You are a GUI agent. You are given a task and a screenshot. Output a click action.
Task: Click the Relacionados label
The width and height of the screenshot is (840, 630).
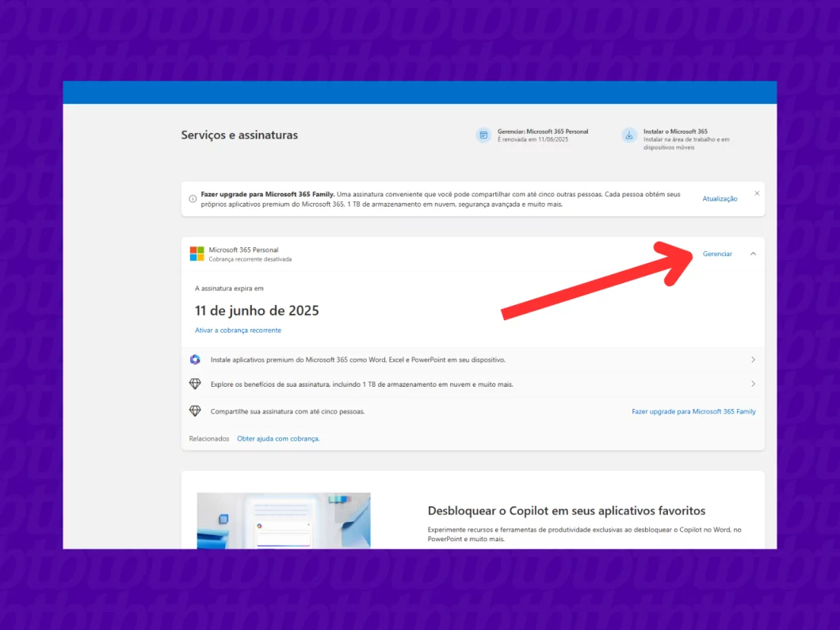coord(209,439)
